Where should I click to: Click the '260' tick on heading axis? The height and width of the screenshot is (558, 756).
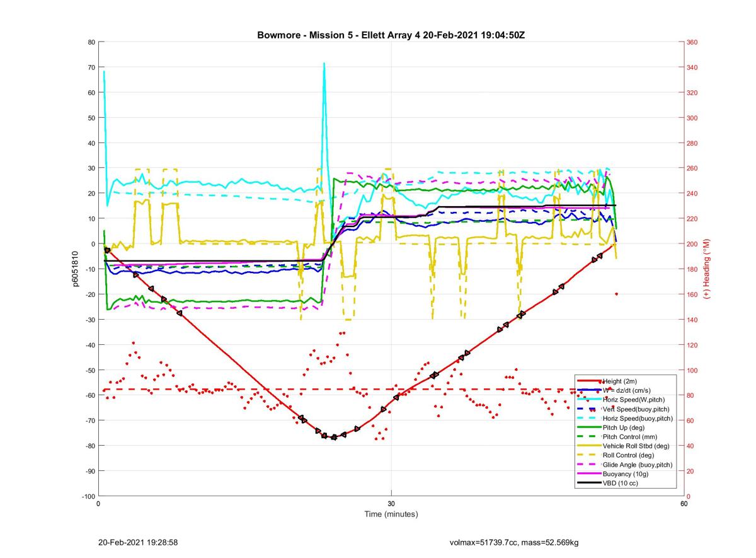click(x=692, y=168)
